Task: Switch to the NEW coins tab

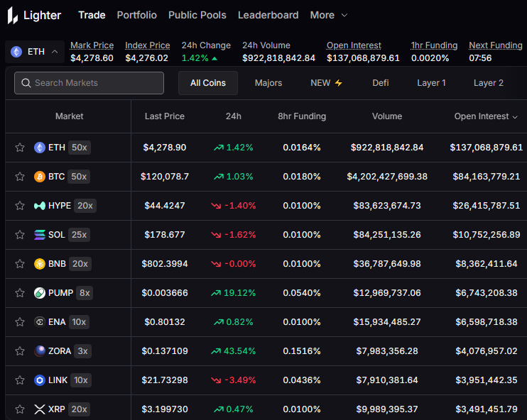Action: coord(326,83)
